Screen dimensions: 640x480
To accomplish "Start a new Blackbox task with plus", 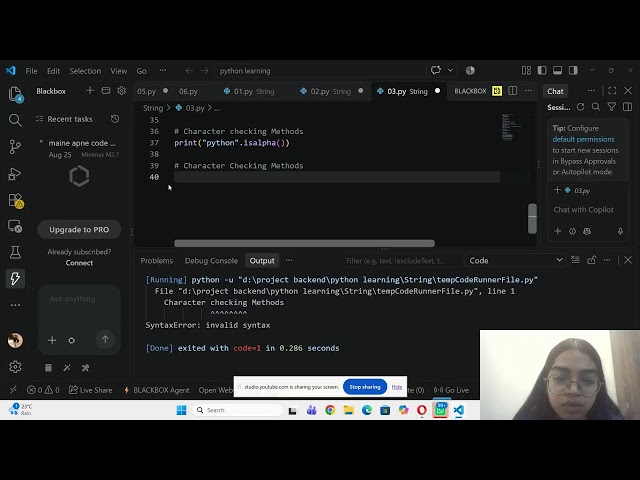I will [x=90, y=91].
